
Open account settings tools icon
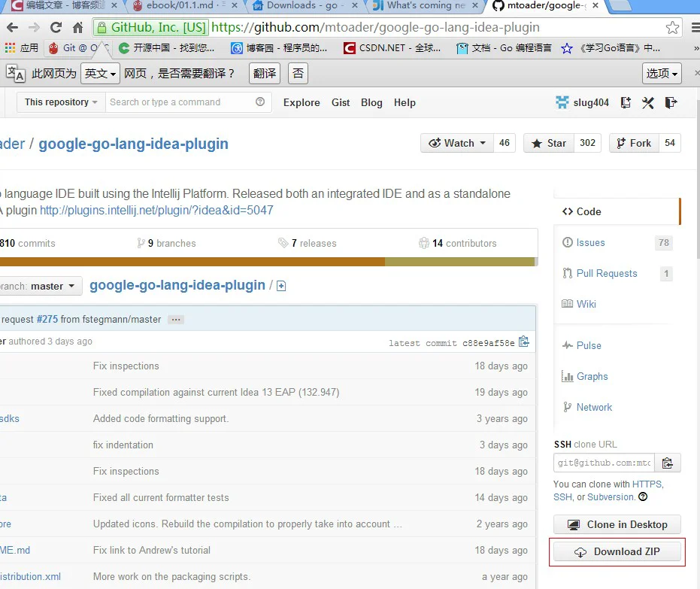point(648,103)
